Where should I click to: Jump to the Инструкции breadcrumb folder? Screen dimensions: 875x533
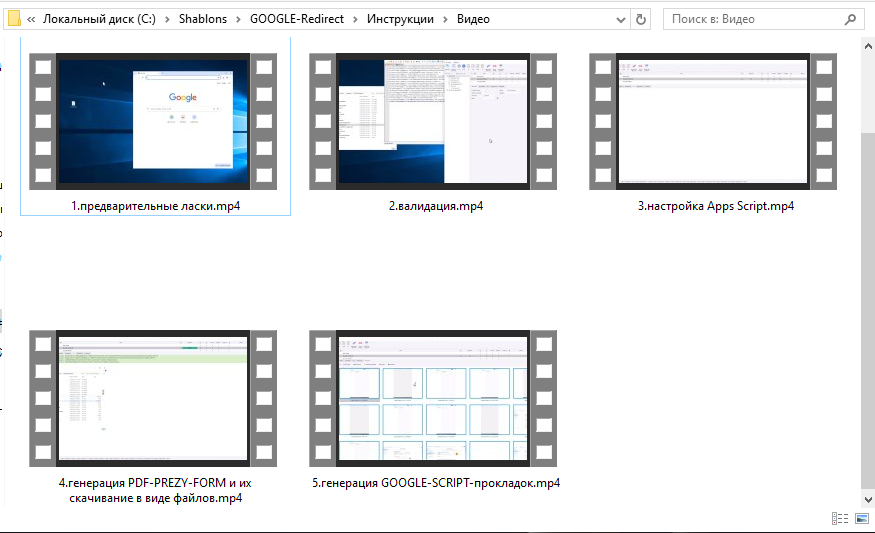(400, 19)
